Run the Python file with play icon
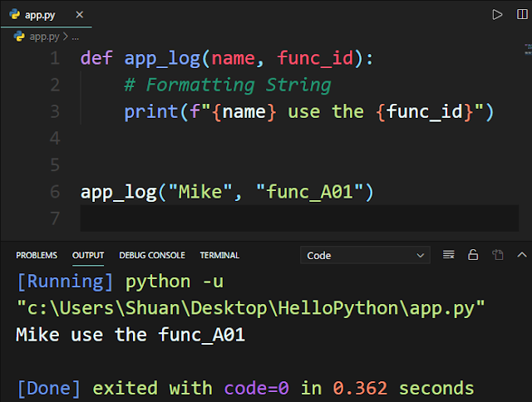The image size is (532, 402). (x=497, y=15)
